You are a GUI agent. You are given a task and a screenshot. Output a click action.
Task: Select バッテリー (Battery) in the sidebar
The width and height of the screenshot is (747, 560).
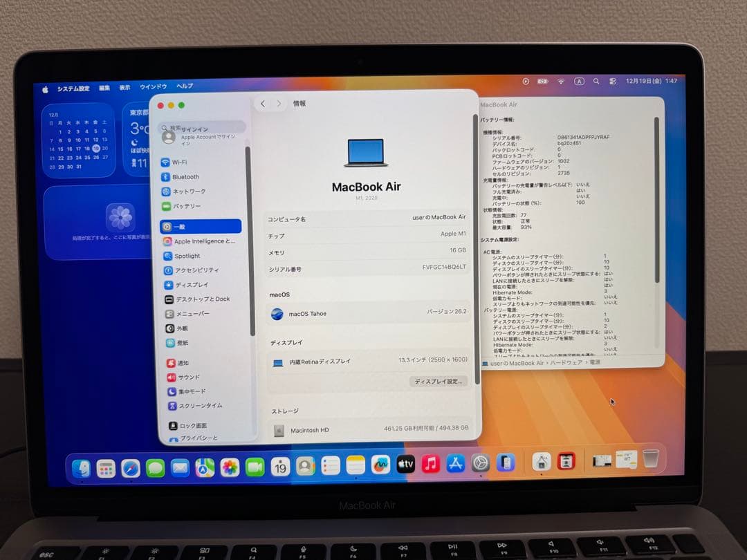(183, 206)
